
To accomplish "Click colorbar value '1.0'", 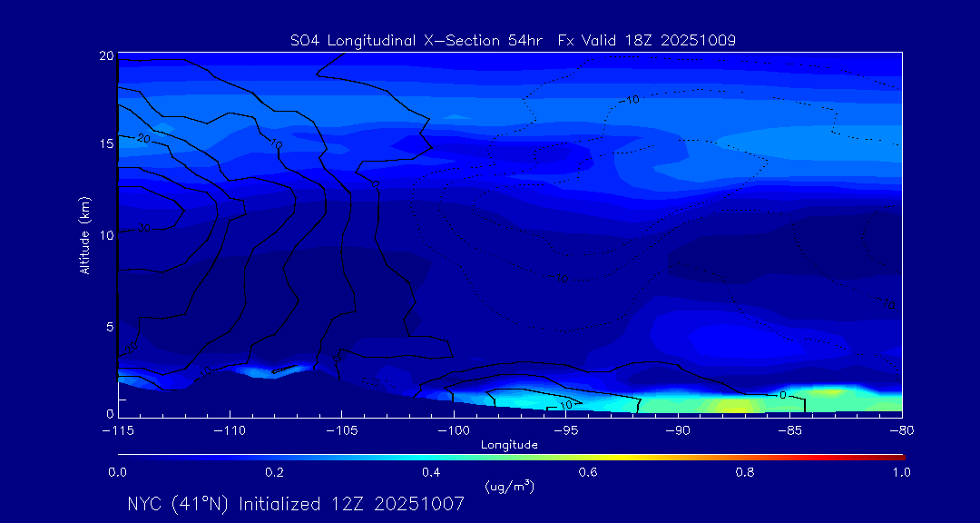I will click(x=901, y=473).
